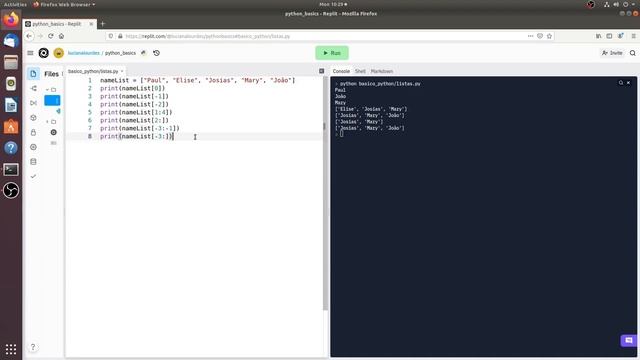Toggle the editor layout square icon
The width and height of the screenshot is (640, 360).
click(x=322, y=71)
